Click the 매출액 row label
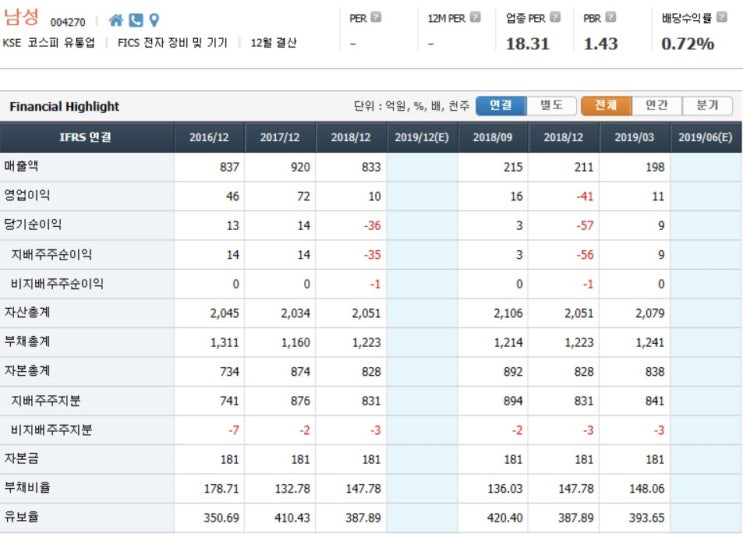Image resolution: width=743 pixels, height=534 pixels. tap(21, 166)
